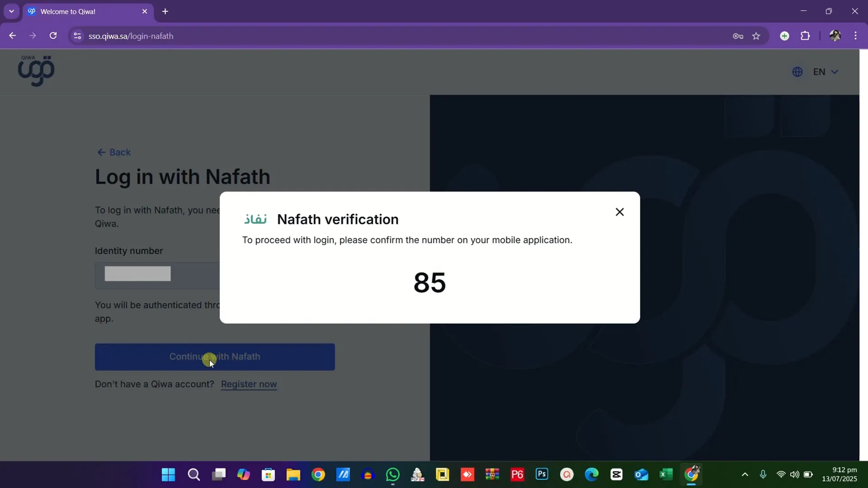Viewport: 868px width, 488px height.
Task: Open Google Chrome taskbar icon
Action: 318,474
